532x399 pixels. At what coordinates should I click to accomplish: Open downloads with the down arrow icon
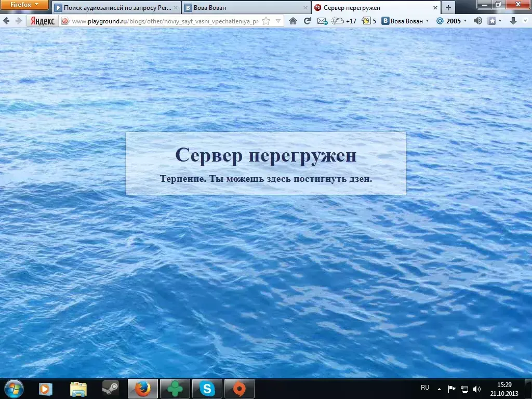pos(513,21)
